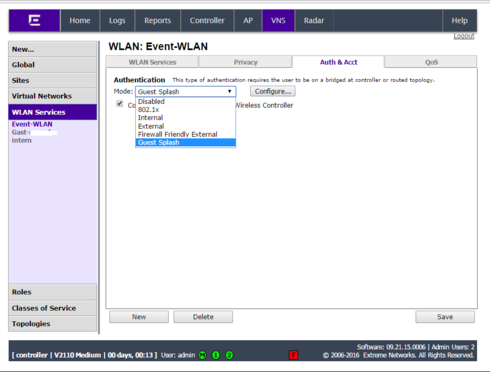The height and width of the screenshot is (372, 490).
Task: Toggle the checkbox below Mode dropdown
Action: point(120,104)
